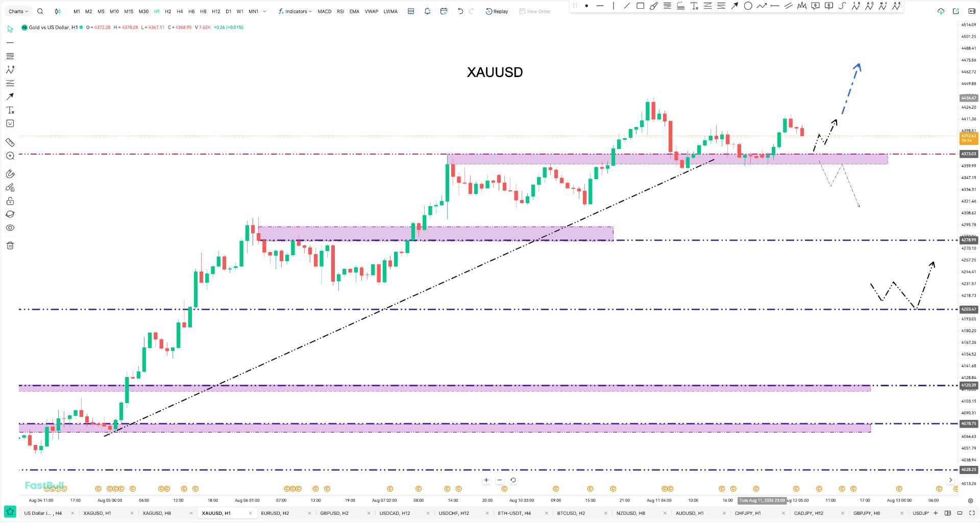Open the multi-chart layout selector
980x523 pixels.
948,513
